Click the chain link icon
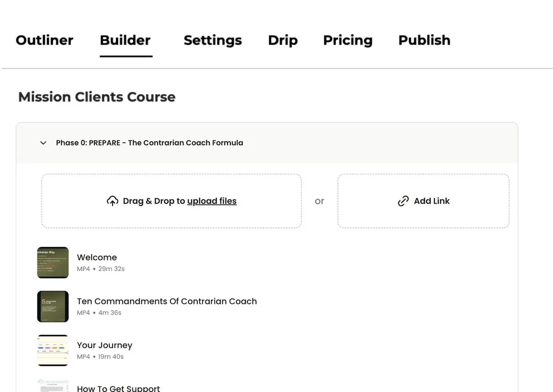Screen dimensions: 553x392 click(x=403, y=201)
